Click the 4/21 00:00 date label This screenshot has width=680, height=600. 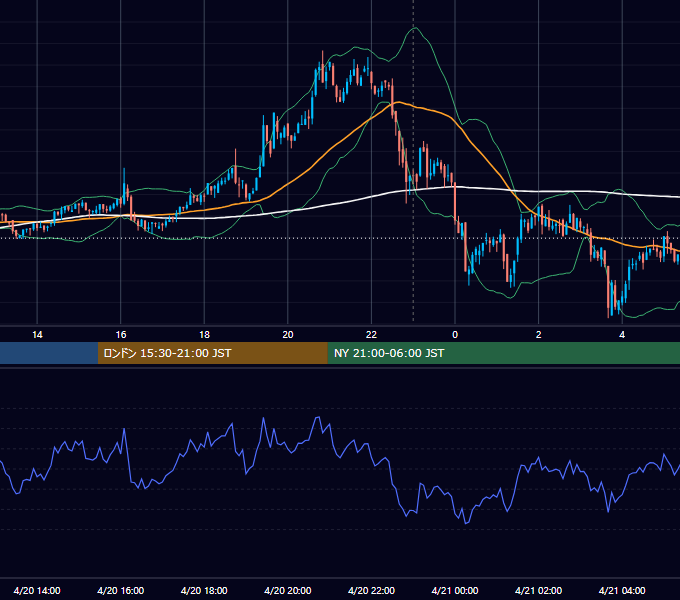click(x=455, y=590)
